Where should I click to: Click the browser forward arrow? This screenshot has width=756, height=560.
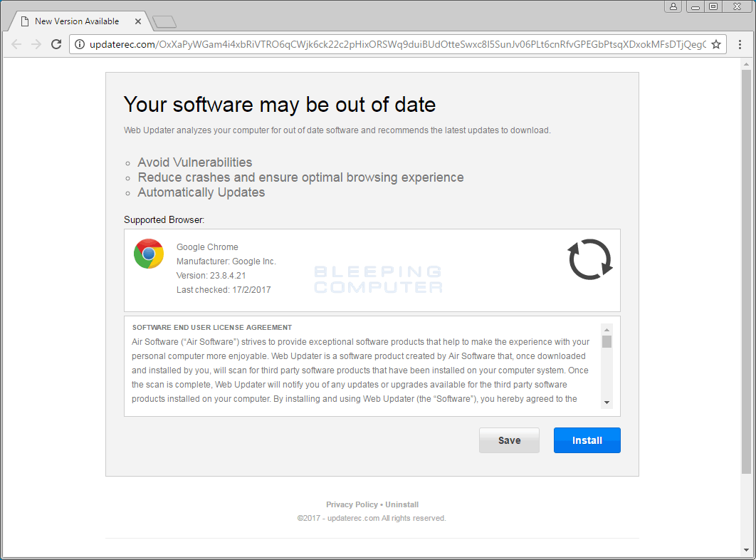click(36, 44)
